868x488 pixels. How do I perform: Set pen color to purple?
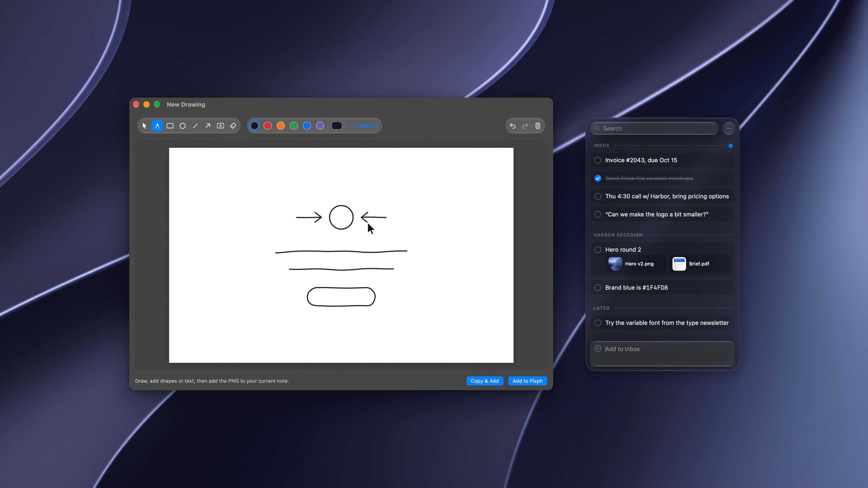pyautogui.click(x=320, y=126)
